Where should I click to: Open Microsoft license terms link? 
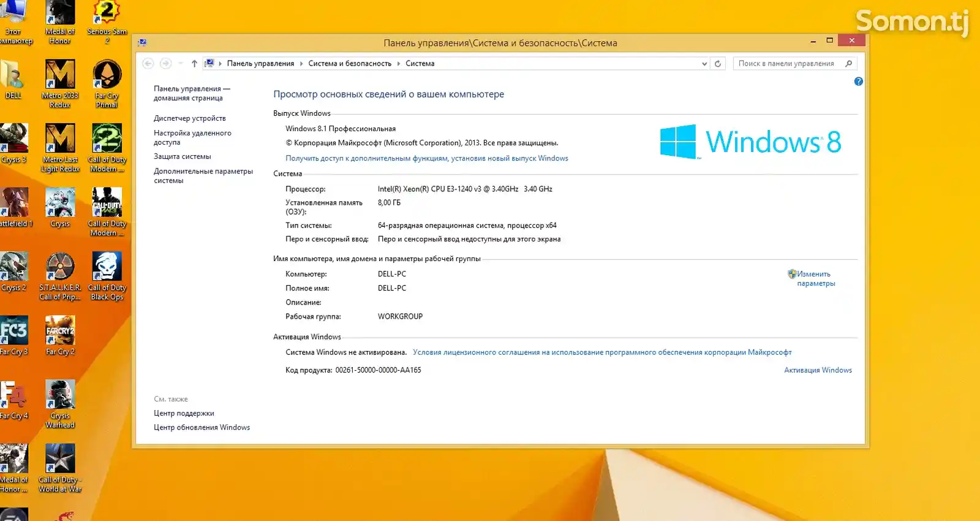pos(602,352)
